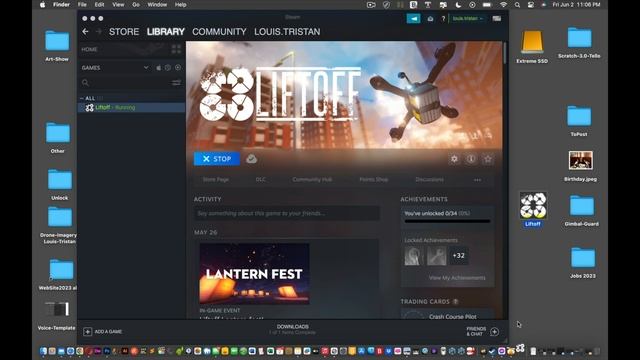The image size is (640, 360).
Task: Show the +32 more locked achievements
Action: [458, 256]
